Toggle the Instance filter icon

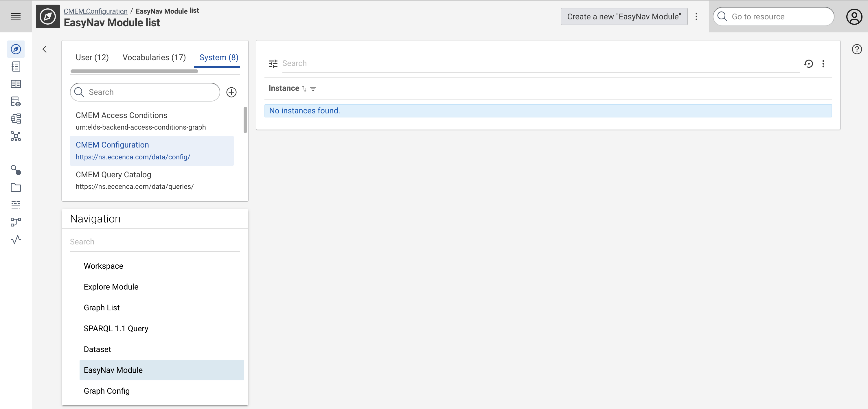(x=313, y=89)
